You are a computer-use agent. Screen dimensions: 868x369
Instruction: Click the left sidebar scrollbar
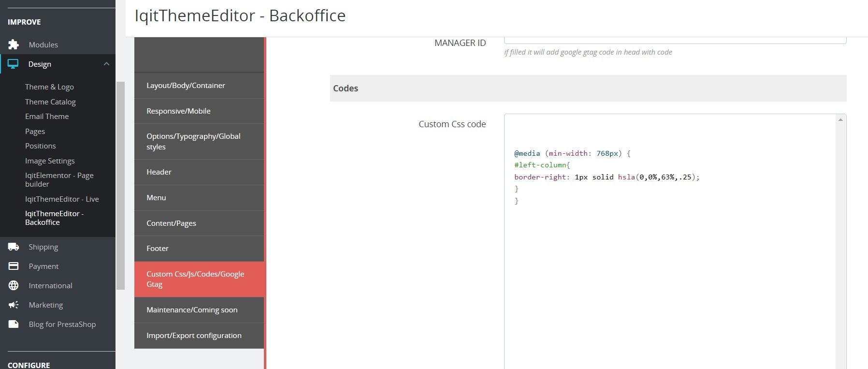(120, 186)
